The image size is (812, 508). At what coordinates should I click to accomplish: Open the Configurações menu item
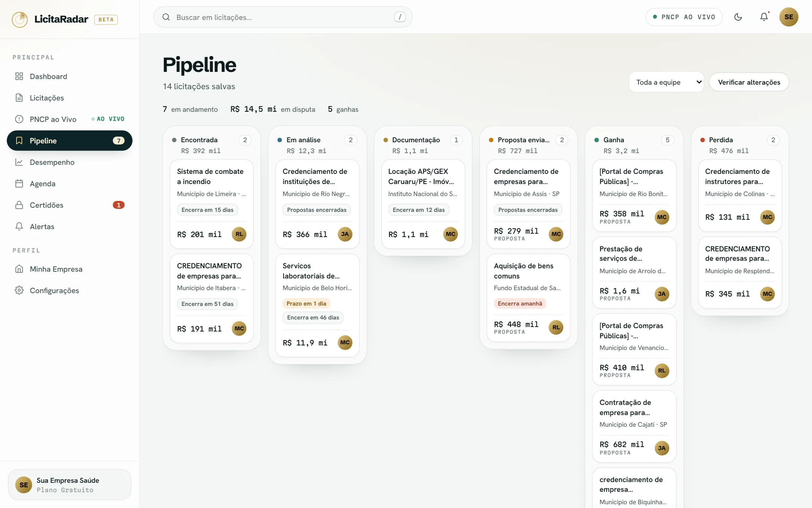tap(70, 291)
